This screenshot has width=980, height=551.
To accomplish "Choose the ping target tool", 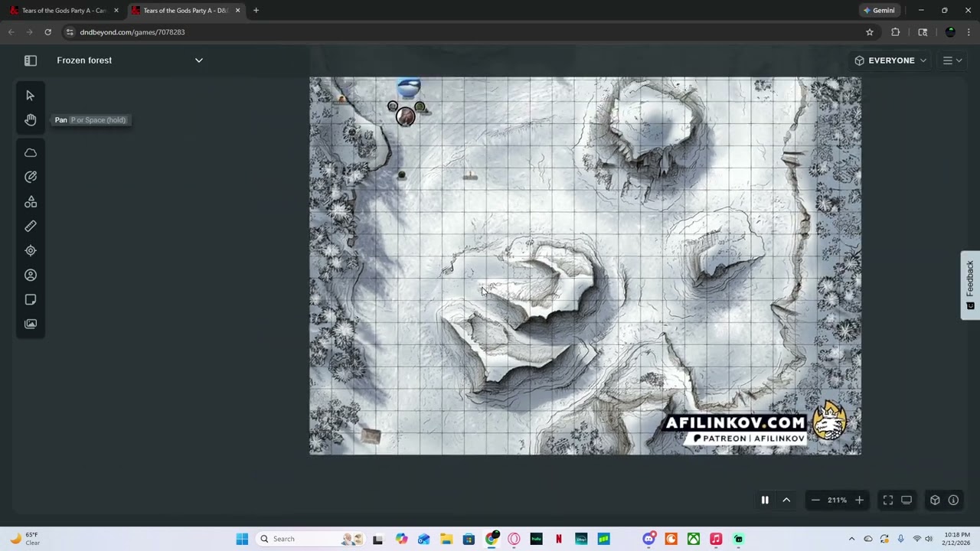I will [31, 251].
